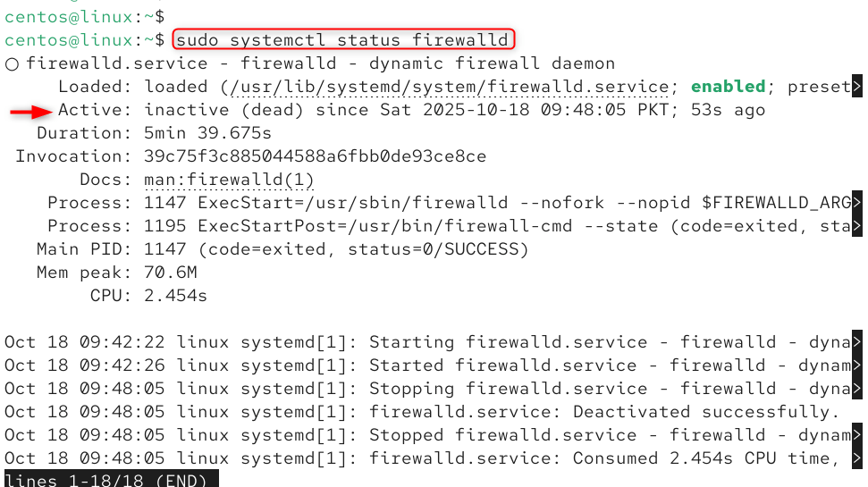Click truncation marker on Process 1147 line
Screen dimensions: 868x487
[x=857, y=203]
